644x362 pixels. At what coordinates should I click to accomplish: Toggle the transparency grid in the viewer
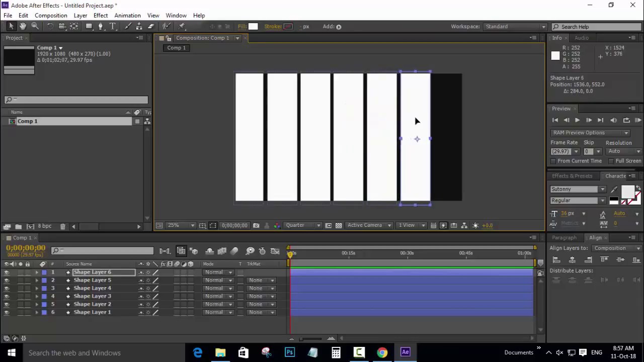(x=339, y=226)
